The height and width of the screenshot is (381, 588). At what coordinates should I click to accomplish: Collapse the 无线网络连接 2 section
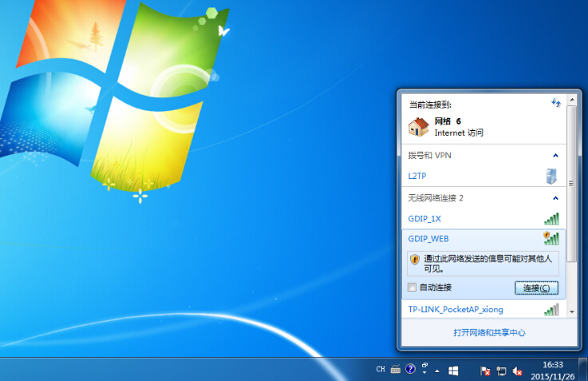pos(555,197)
